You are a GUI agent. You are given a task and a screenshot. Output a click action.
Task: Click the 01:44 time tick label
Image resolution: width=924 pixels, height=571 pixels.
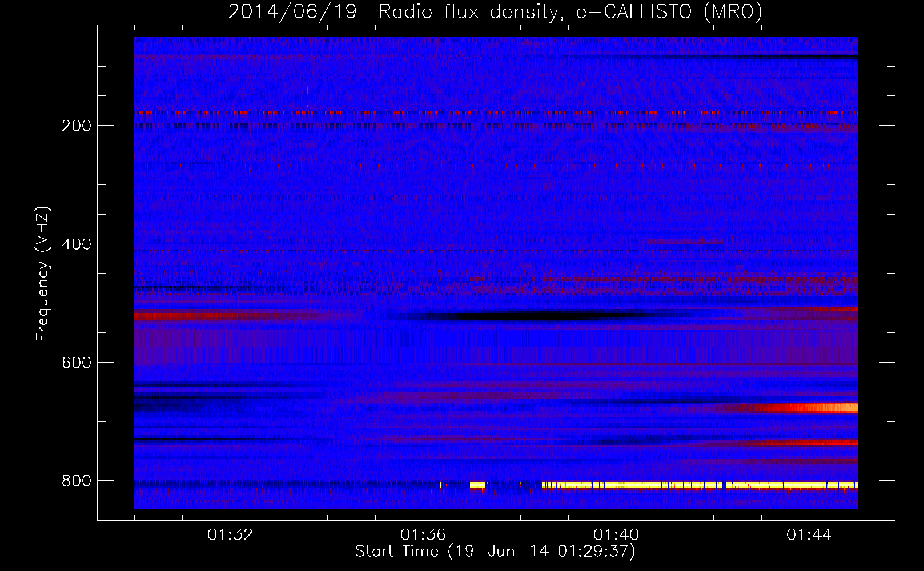click(810, 535)
